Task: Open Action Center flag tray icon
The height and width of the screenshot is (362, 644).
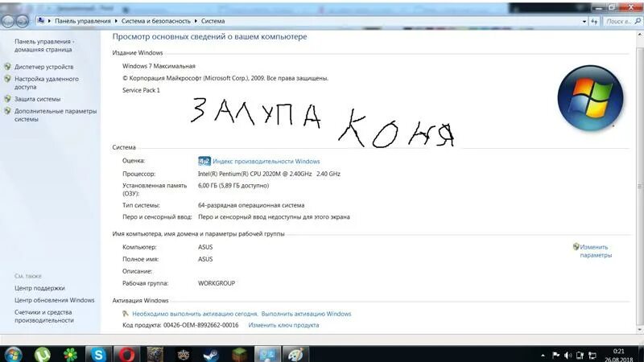Action: coord(555,355)
